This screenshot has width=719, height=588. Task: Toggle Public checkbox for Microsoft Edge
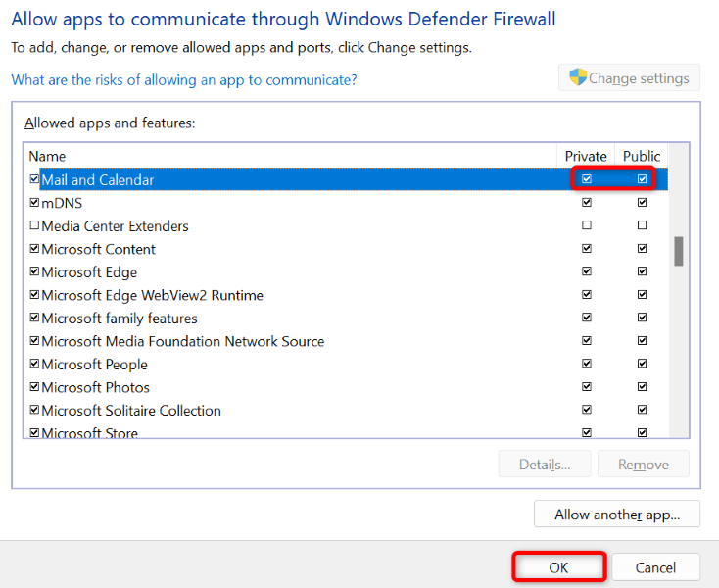tap(642, 271)
